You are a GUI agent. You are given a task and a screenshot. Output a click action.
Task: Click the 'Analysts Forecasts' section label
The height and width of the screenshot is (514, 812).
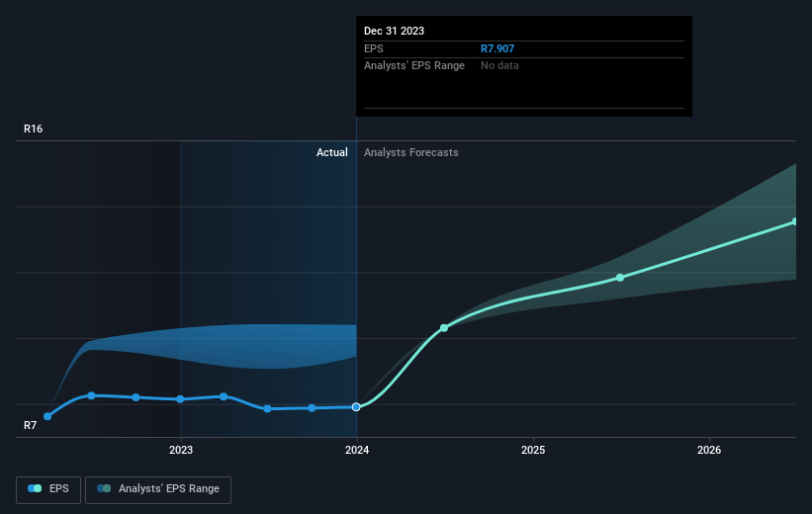pos(411,152)
